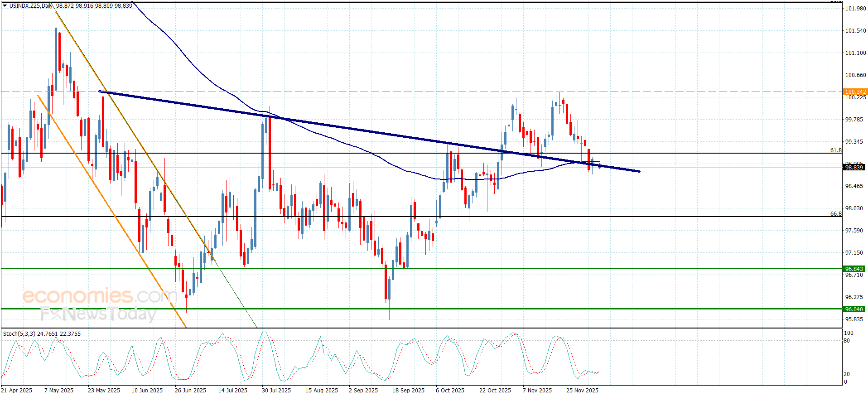Screen dimensions: 868x396
Task: Click the triangle arrow beside USINDX.Z25,Daily
Action: click(x=5, y=6)
